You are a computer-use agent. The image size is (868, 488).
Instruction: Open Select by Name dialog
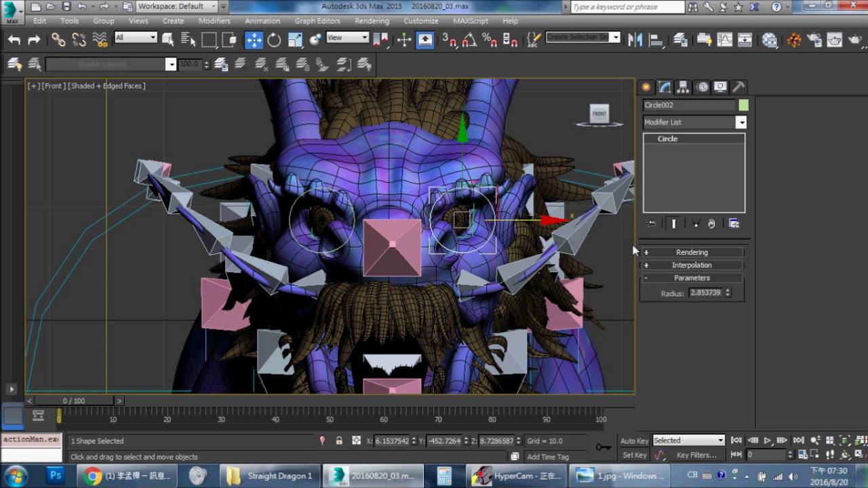pyautogui.click(x=188, y=40)
